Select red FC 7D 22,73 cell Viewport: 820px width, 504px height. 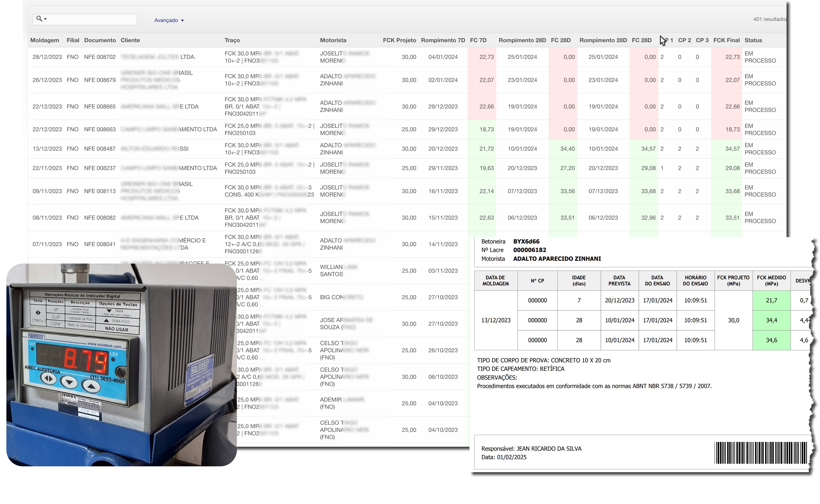point(486,57)
